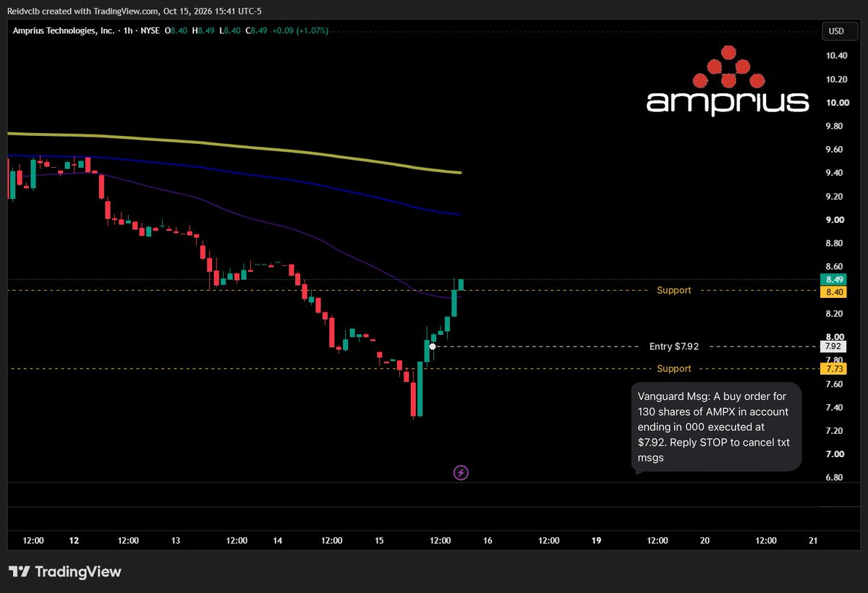
Task: Click date 15 on the time axis
Action: [380, 540]
